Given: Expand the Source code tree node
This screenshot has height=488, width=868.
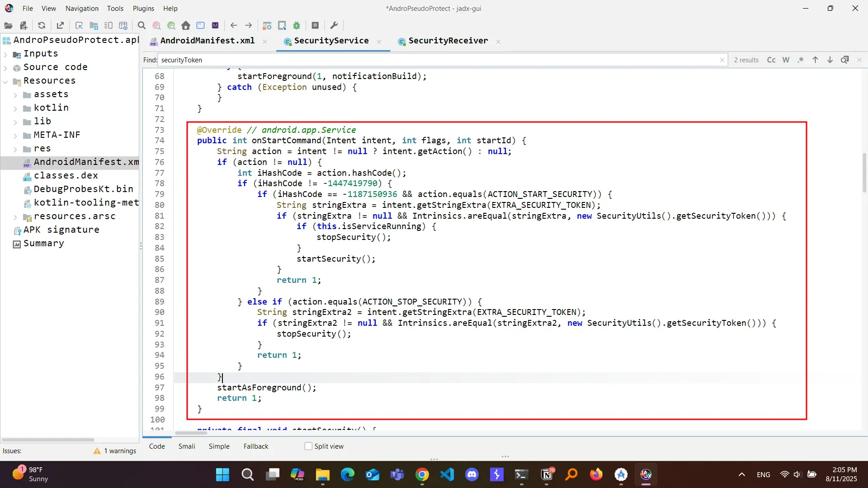Looking at the screenshot, I should [x=5, y=68].
